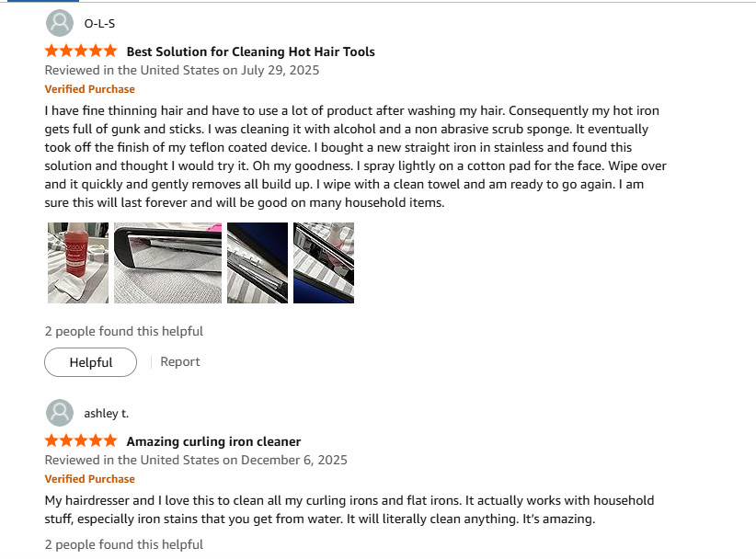The image size is (756, 559).
Task: Report the O-L-S review
Action: click(180, 362)
